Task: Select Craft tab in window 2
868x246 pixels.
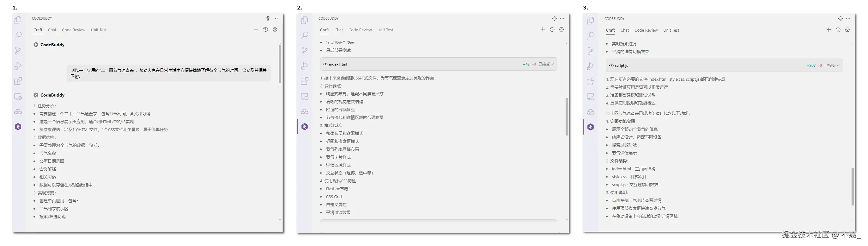Action: click(x=325, y=30)
